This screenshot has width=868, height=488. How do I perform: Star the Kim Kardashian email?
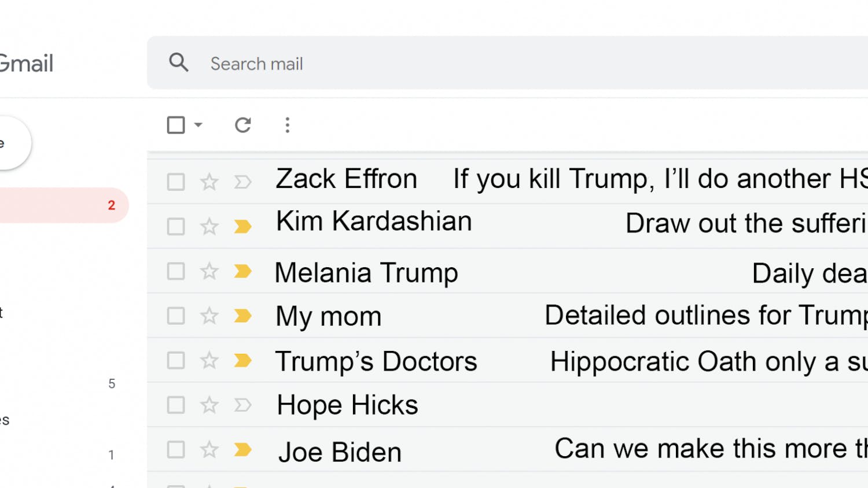(x=209, y=226)
